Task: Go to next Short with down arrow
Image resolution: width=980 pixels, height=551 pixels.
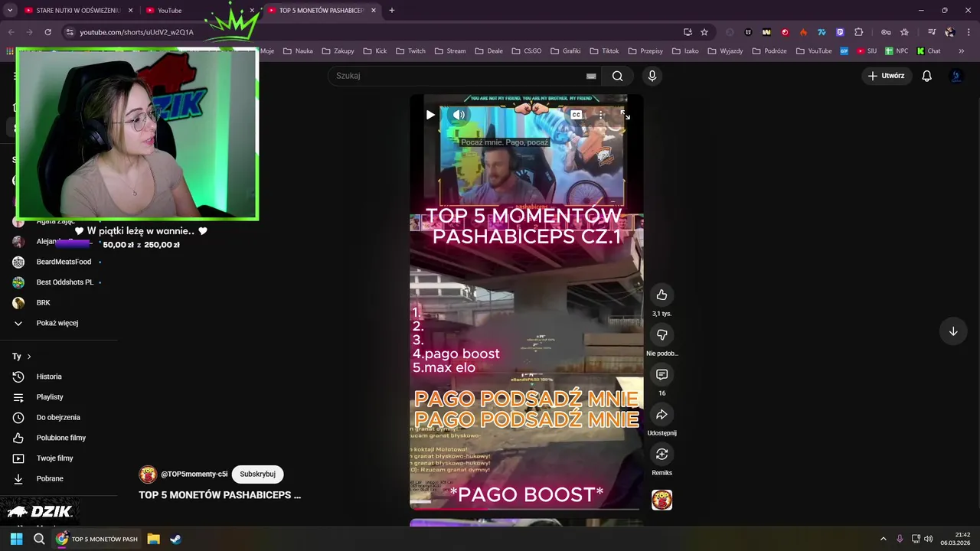Action: pos(953,331)
